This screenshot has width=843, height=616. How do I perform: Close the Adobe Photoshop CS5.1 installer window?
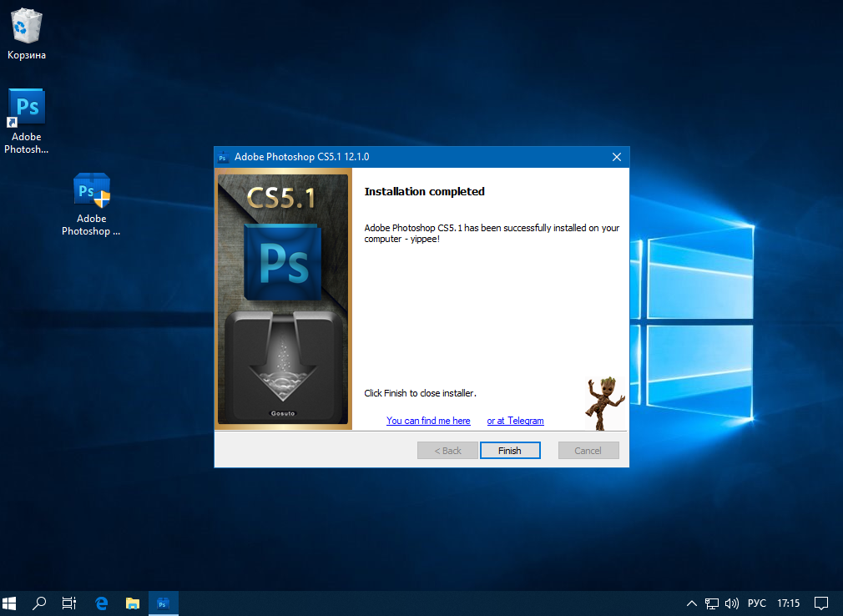[617, 157]
